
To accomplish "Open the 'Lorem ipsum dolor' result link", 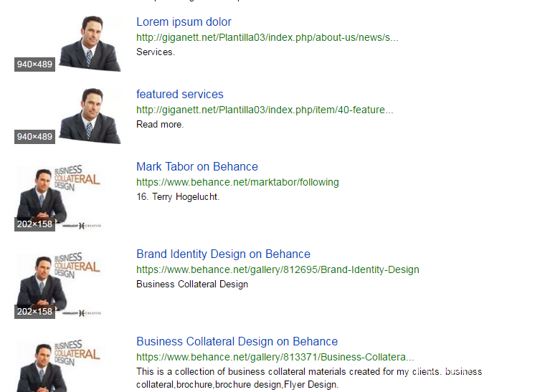I will point(184,21).
